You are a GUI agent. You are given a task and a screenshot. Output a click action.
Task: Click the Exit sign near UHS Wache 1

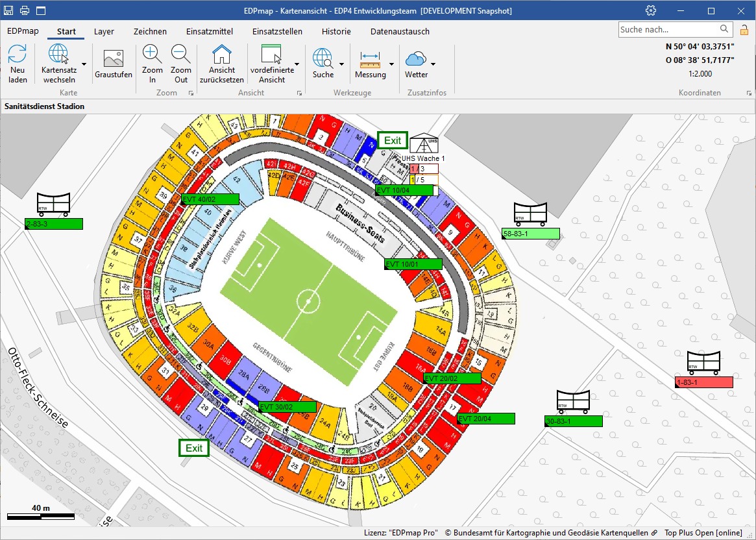point(393,140)
